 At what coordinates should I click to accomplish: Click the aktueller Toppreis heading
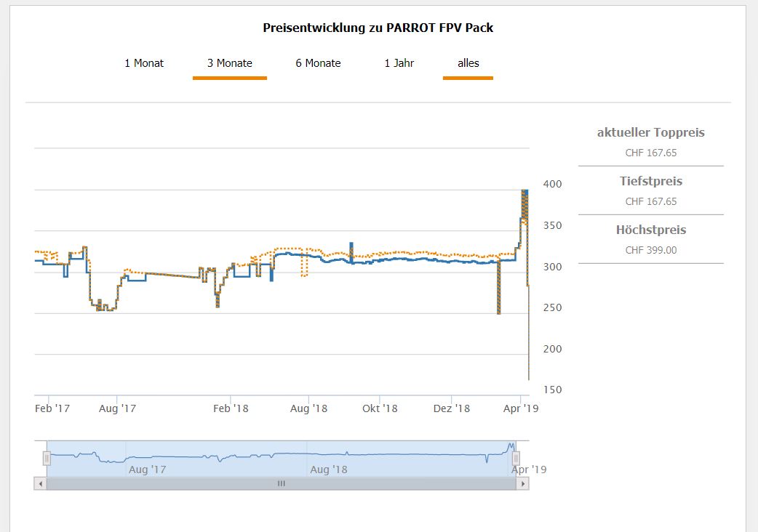tap(650, 133)
